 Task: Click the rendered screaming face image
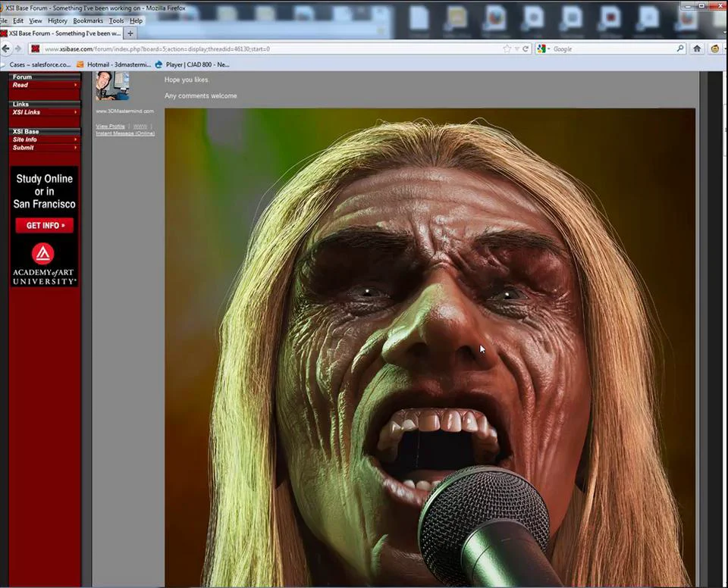point(430,347)
